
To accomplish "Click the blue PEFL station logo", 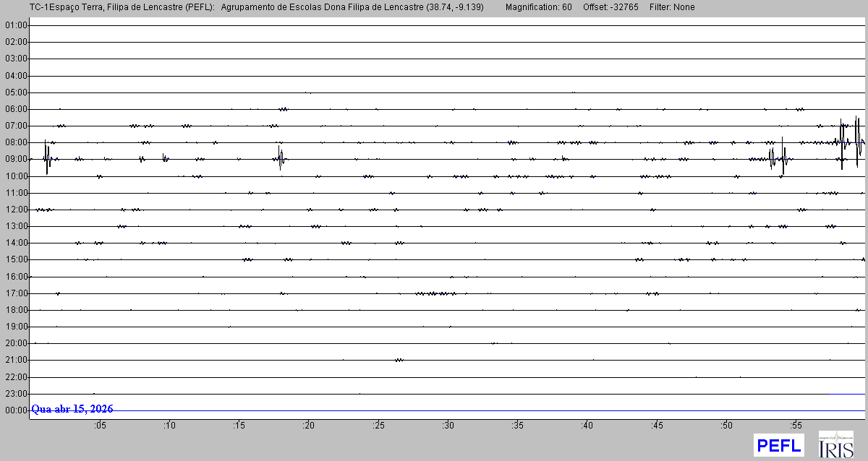I will tap(778, 445).
